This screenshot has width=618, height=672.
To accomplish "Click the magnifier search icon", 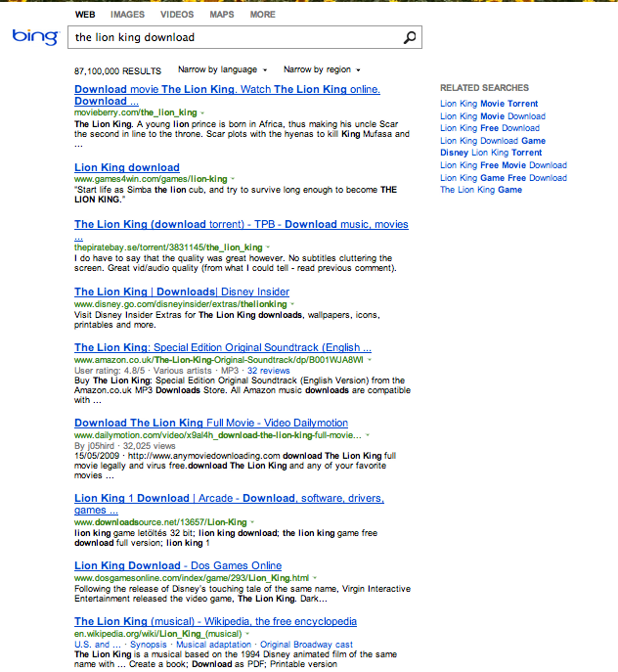I will click(410, 38).
